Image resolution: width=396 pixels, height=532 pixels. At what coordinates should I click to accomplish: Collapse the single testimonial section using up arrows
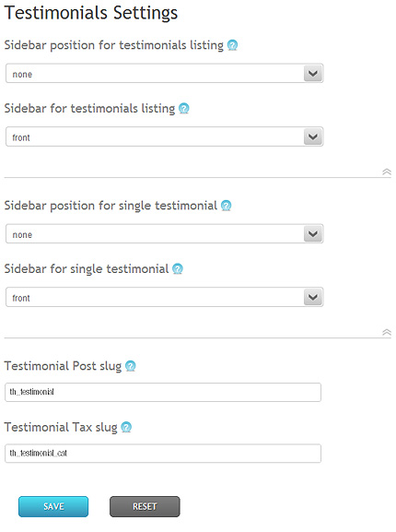pos(387,332)
